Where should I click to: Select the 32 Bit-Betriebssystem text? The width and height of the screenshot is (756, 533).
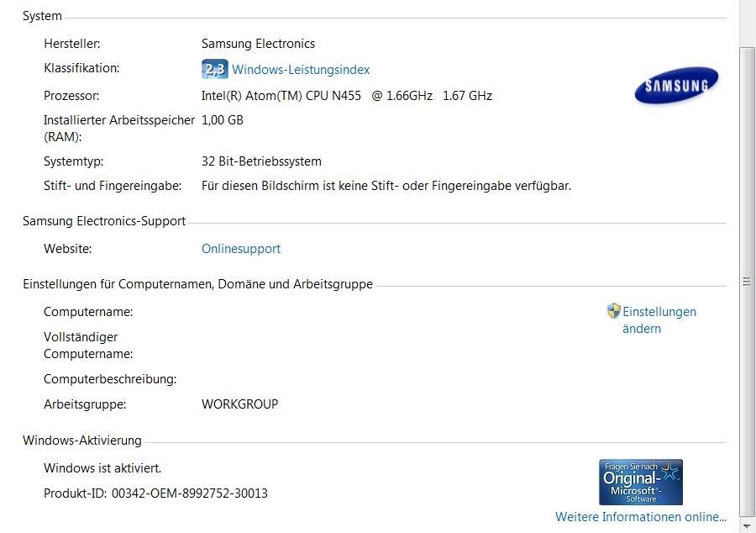pos(261,161)
